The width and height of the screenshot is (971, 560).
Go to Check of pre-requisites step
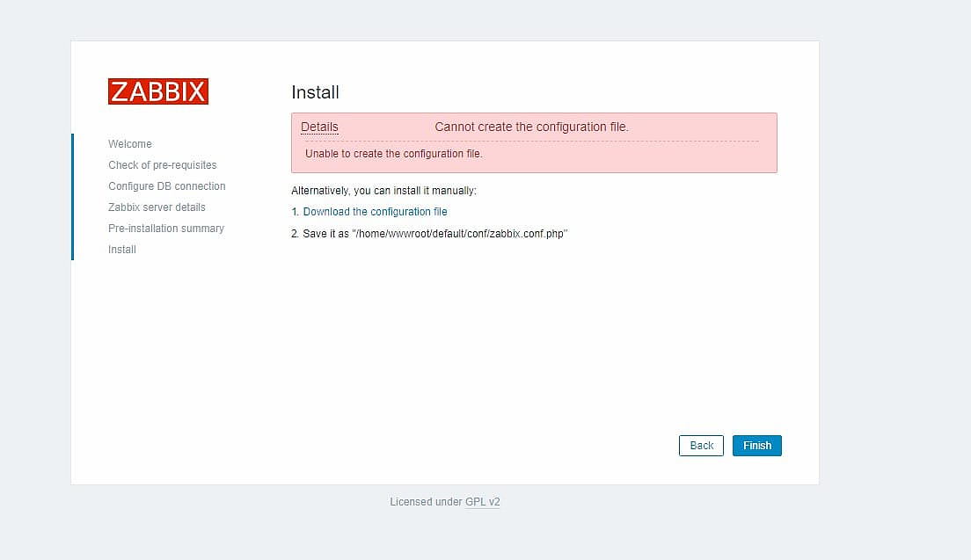click(162, 165)
